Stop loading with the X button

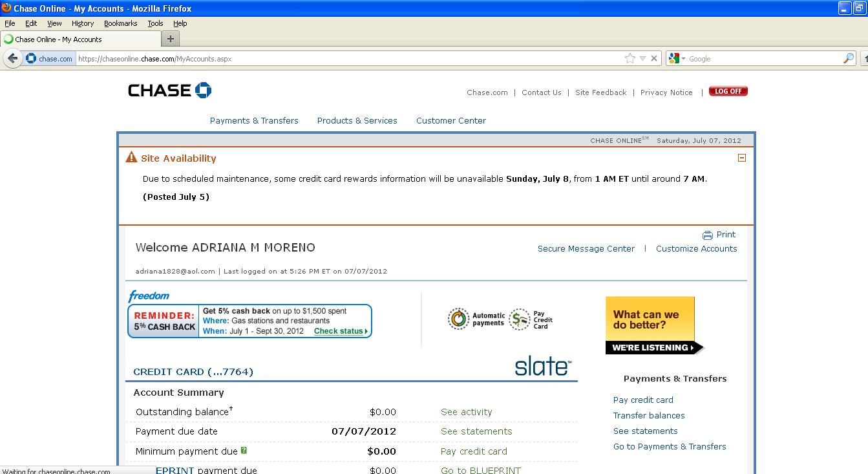654,58
